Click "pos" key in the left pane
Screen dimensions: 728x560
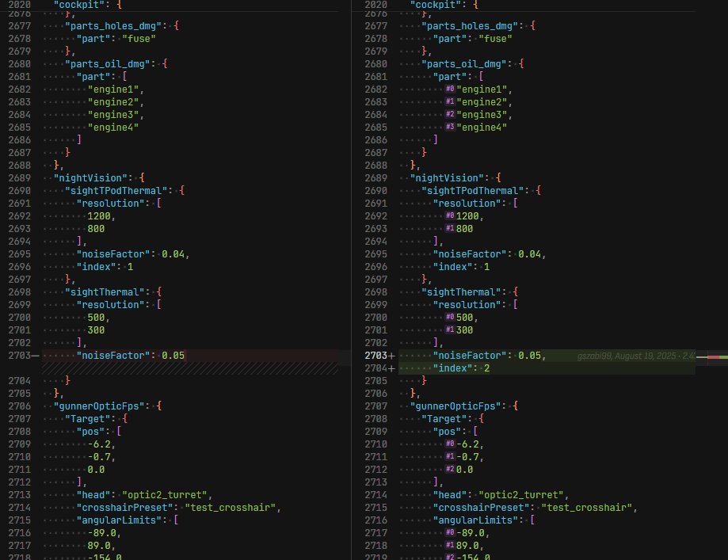93,432
